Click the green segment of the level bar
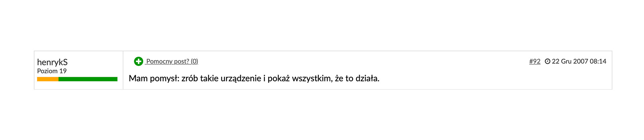The width and height of the screenshot is (644, 140). pos(88,79)
